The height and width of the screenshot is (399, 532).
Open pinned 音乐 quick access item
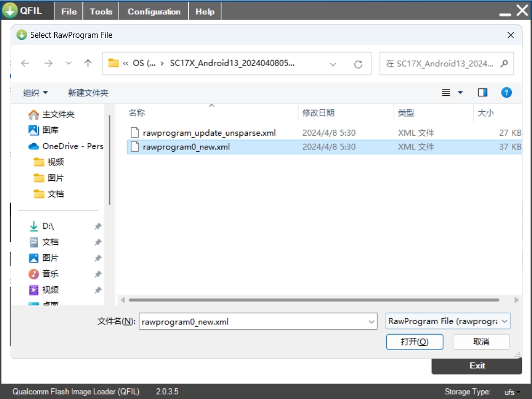[44, 274]
